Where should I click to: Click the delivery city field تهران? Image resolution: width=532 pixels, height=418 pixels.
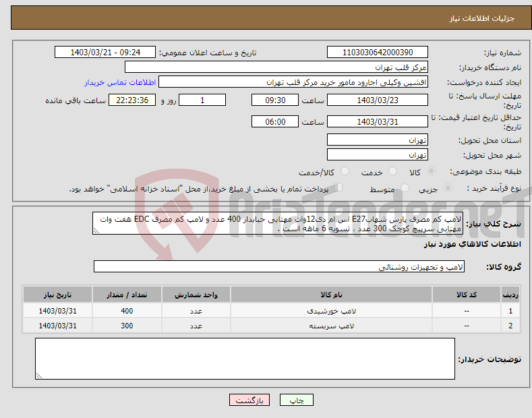point(378,154)
